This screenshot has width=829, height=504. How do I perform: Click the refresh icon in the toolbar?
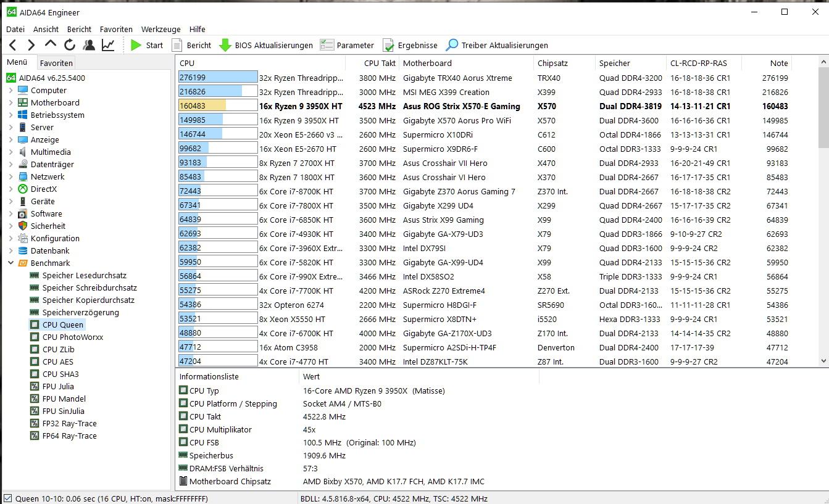[70, 45]
